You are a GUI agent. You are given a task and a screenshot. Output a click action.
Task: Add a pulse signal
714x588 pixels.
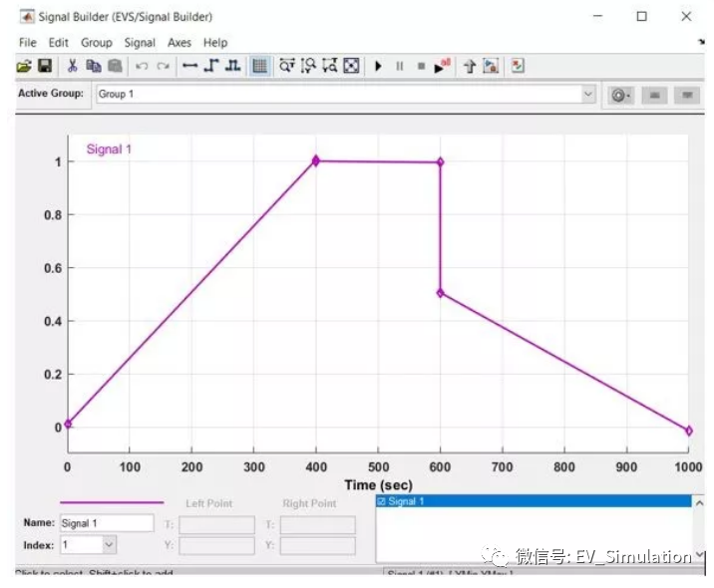[232, 67]
